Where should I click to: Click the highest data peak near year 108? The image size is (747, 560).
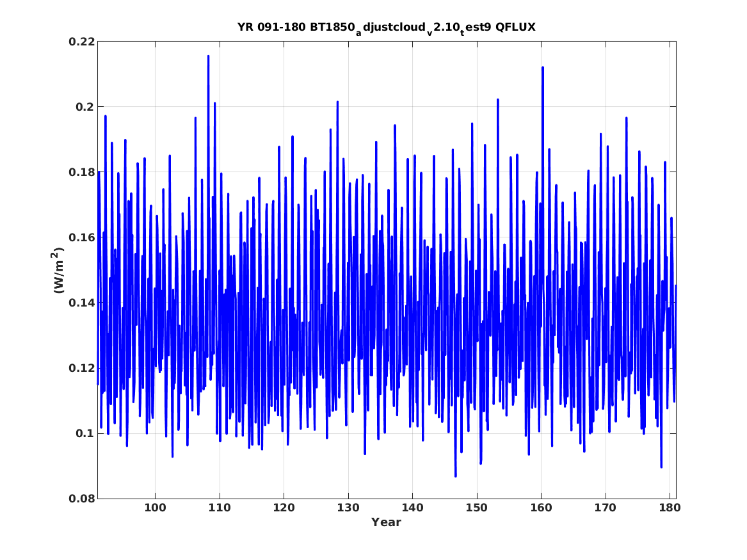click(208, 57)
